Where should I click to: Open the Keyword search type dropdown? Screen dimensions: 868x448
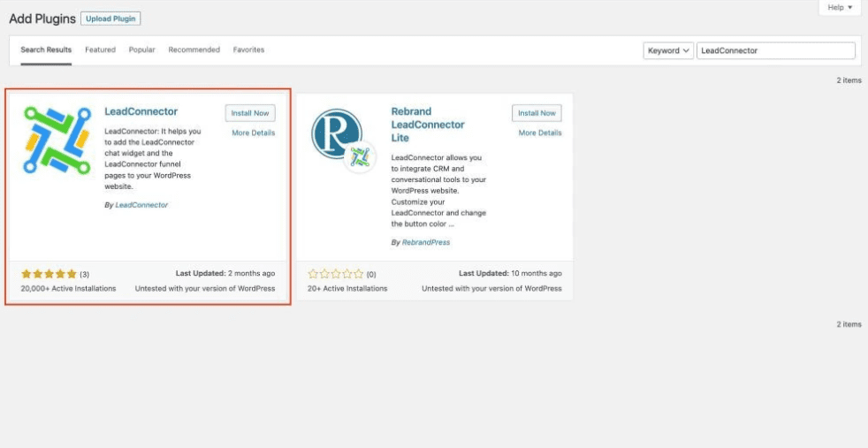pos(668,50)
